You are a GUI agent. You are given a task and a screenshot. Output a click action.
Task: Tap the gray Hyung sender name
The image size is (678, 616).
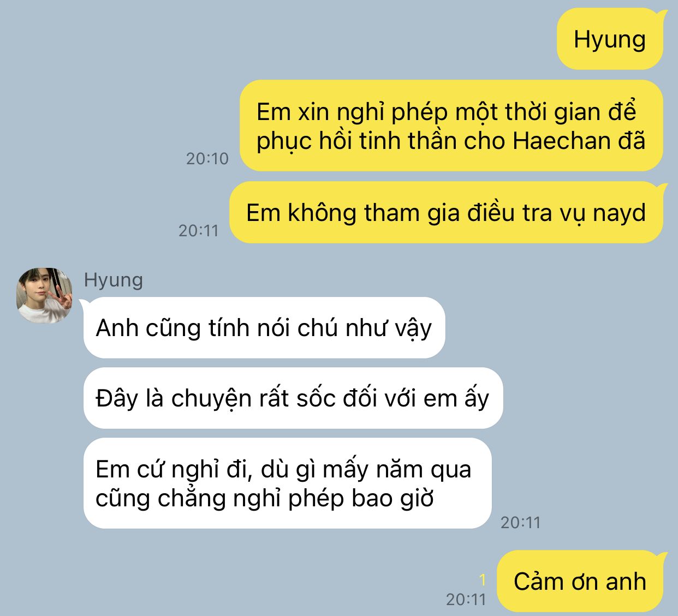(114, 280)
